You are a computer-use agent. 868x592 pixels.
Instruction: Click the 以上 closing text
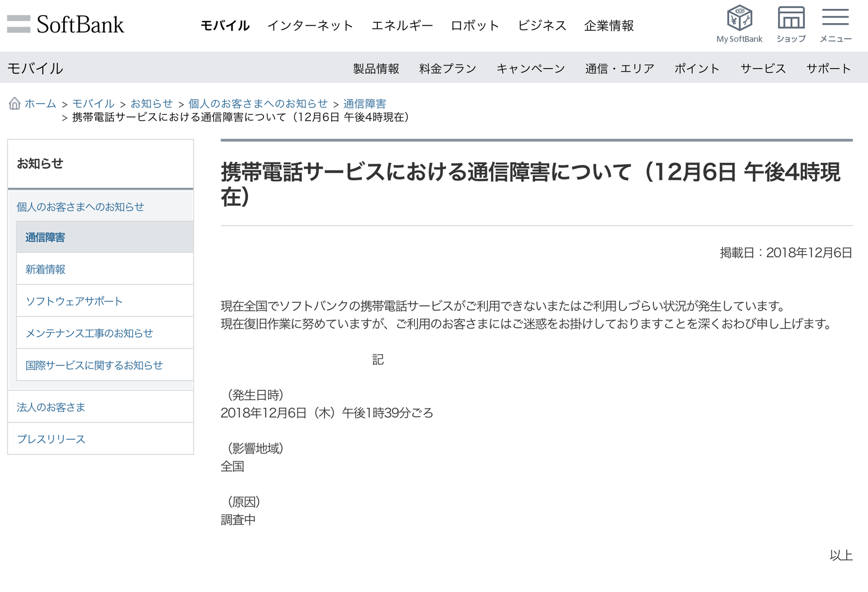tap(841, 555)
